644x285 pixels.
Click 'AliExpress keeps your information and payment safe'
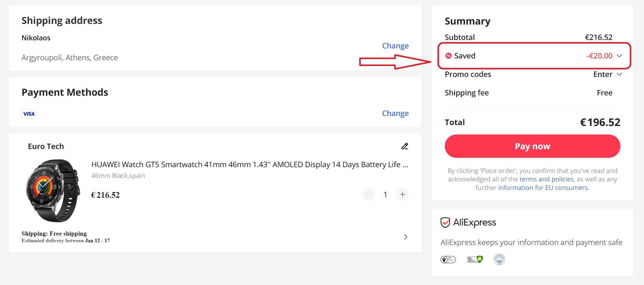pos(531,242)
